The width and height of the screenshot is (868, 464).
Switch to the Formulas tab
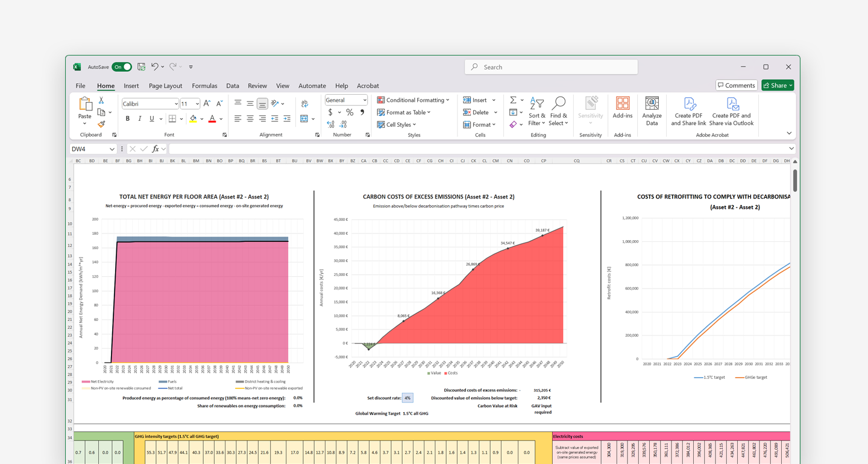(x=204, y=86)
